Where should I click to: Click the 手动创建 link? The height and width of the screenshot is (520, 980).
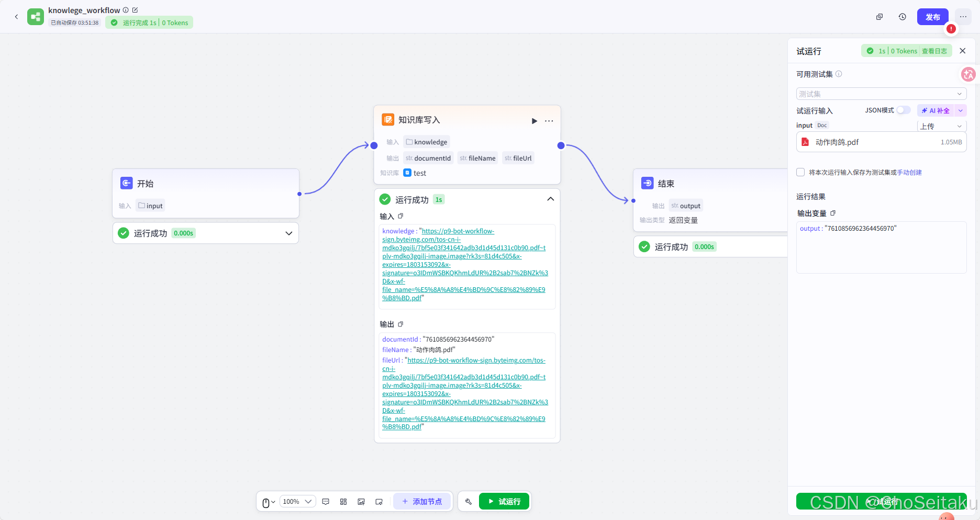pyautogui.click(x=909, y=172)
